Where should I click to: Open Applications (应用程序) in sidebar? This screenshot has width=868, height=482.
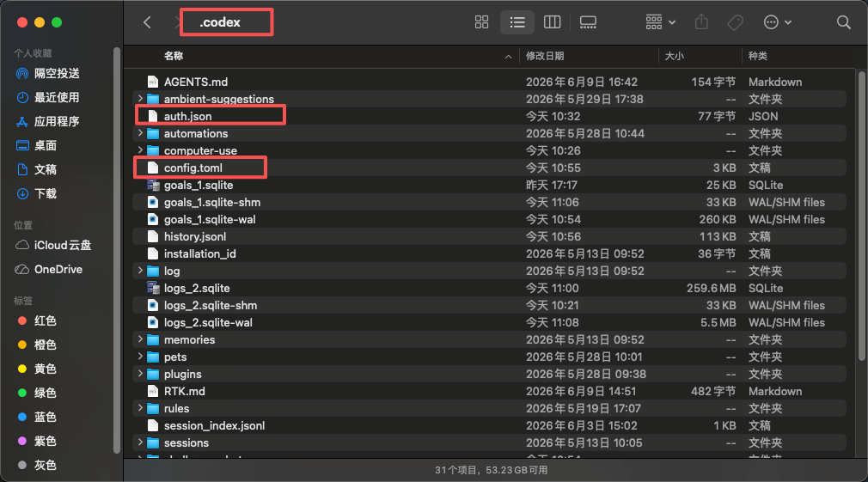pos(57,121)
